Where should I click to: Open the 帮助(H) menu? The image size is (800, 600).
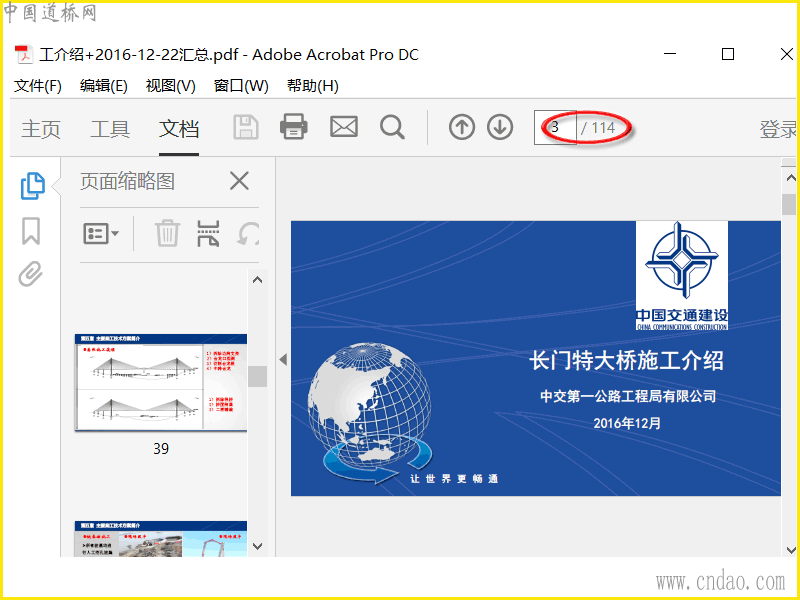pos(313,86)
